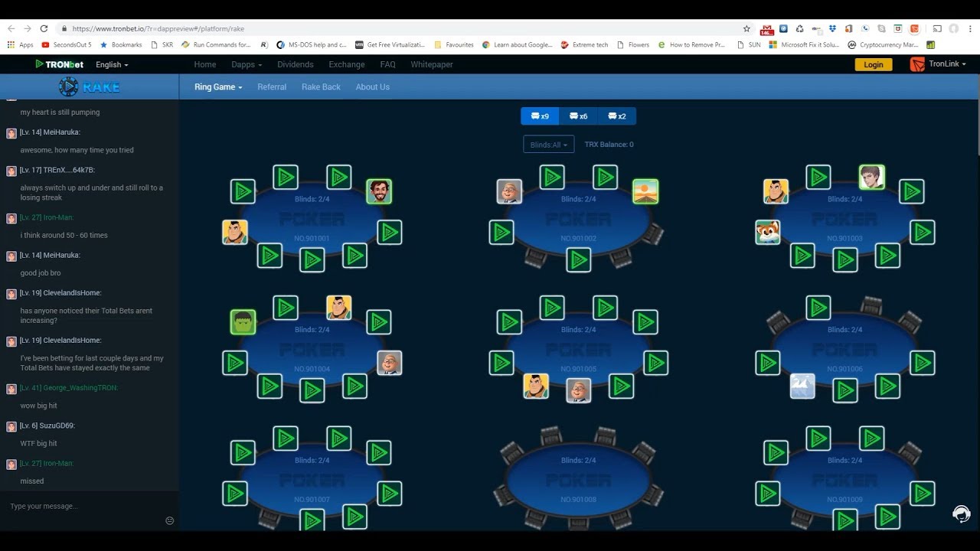
Task: Click the yellow Login button
Action: click(x=874, y=64)
